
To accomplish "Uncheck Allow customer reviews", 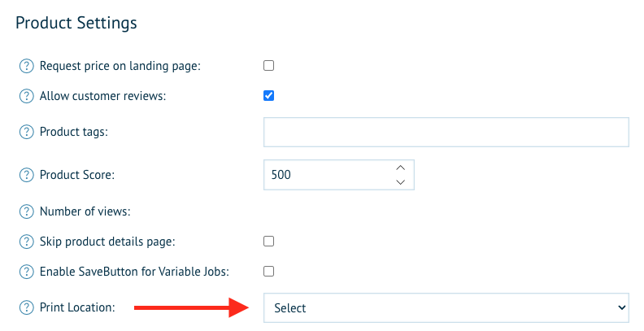I will (268, 96).
